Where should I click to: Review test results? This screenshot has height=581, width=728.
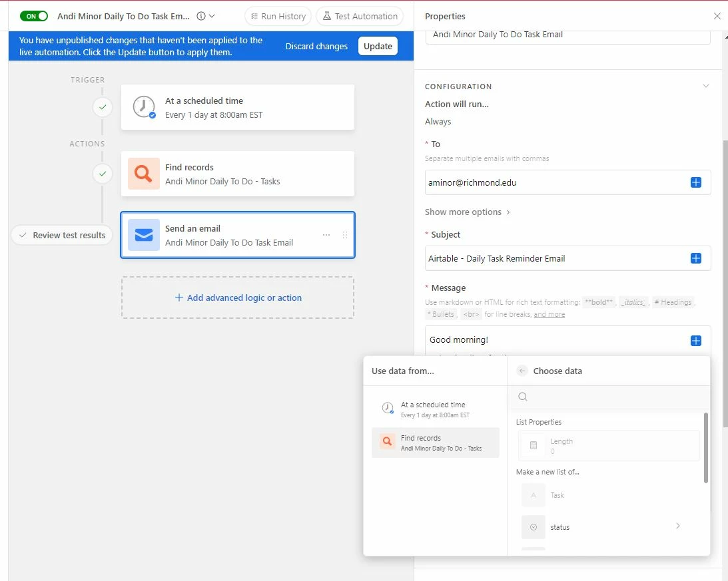[x=62, y=236]
